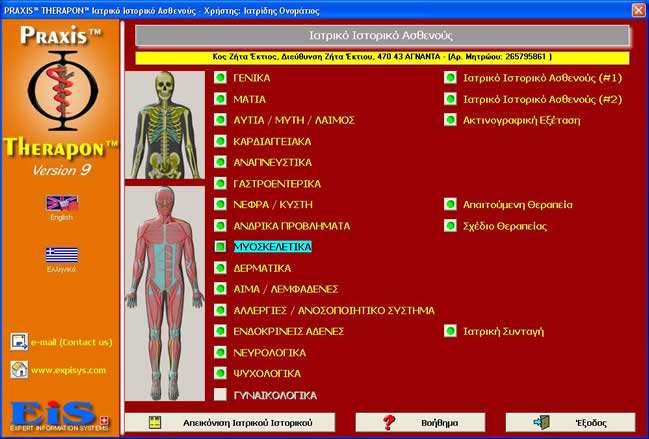The height and width of the screenshot is (439, 649).
Task: Toggle the unlit indicator beside ΓΥΝΑΙΚΟΛΟΓΙΚΑ
Action: (222, 395)
